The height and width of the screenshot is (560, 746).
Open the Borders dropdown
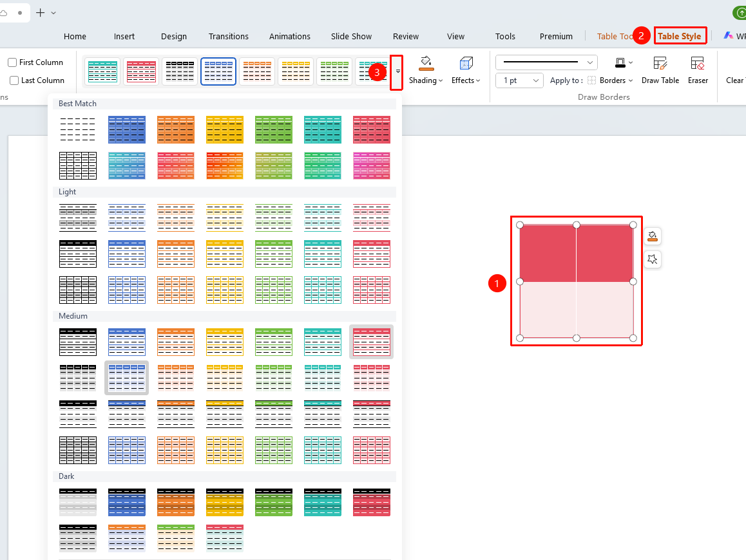click(x=616, y=80)
